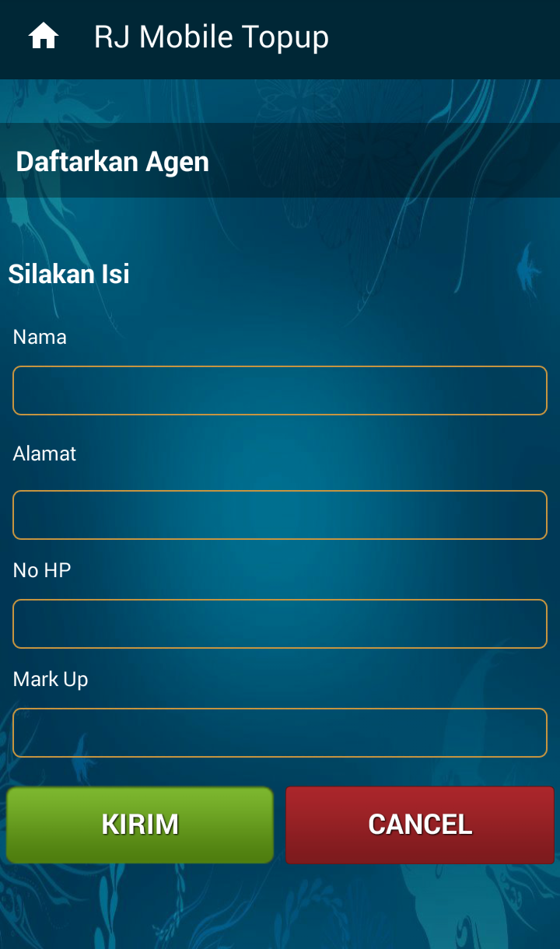Focus the Alamat input field
560x949 pixels.
(280, 515)
